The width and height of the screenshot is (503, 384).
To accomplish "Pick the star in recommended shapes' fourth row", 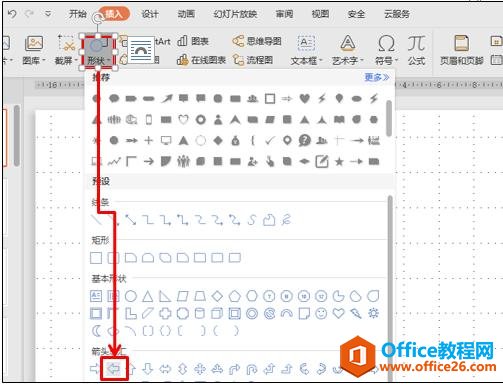I will click(x=339, y=162).
